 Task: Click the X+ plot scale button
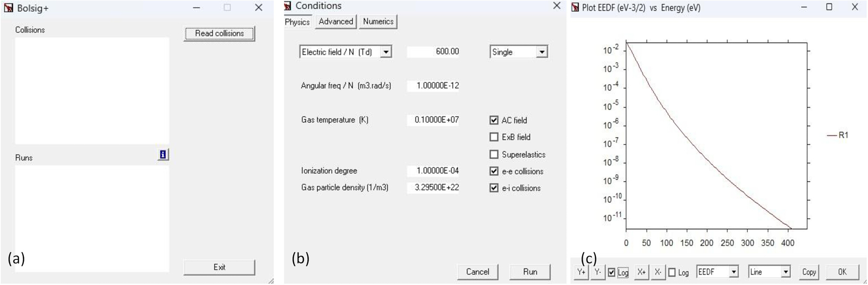[x=641, y=272]
